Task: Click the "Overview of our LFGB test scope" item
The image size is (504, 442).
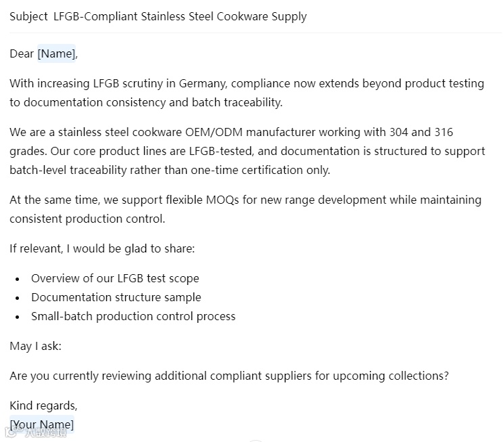Action: click(115, 278)
